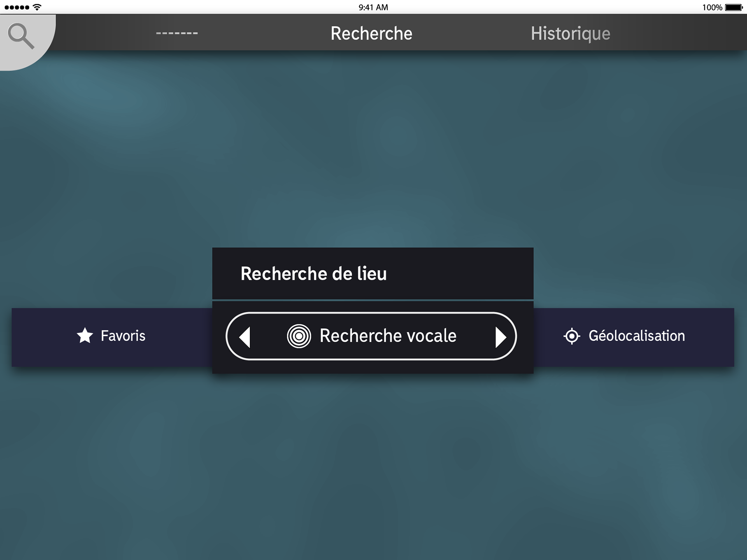Screen dimensions: 747x560
Task: Open the Favoris panel
Action: click(x=112, y=337)
